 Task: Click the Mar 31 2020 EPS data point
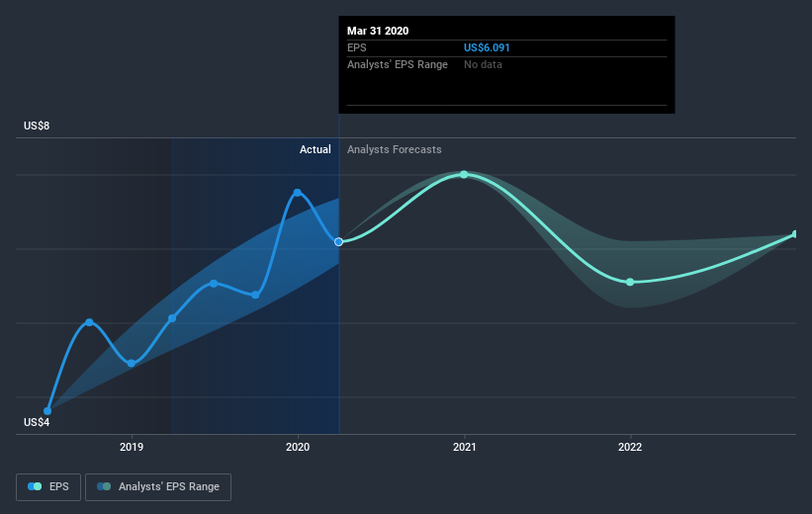pos(338,242)
